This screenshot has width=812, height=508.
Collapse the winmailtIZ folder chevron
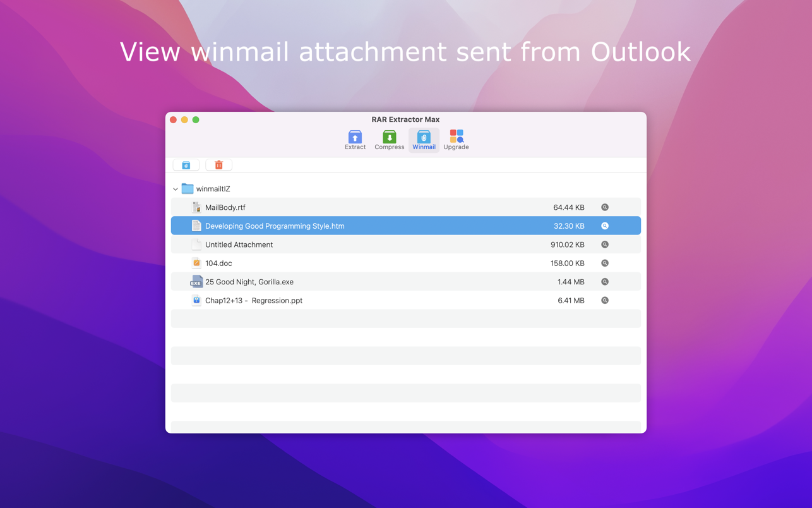176,189
